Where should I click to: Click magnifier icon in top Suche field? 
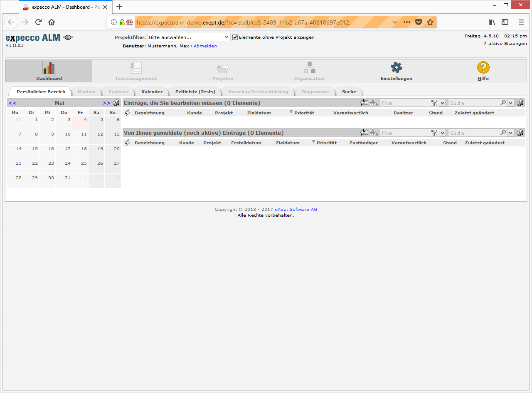pos(503,103)
